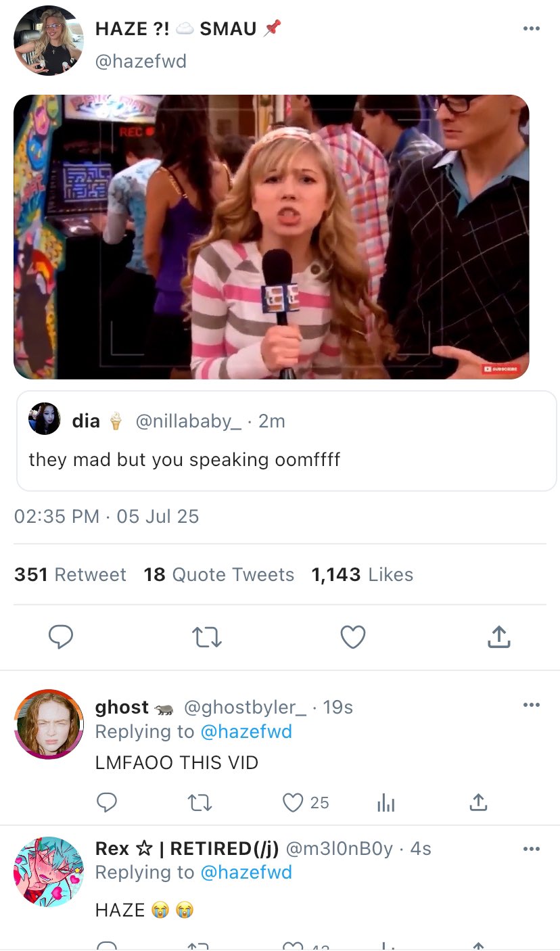View analytics for ghost's reply
Viewport: 560px width, 951px height.
point(385,803)
